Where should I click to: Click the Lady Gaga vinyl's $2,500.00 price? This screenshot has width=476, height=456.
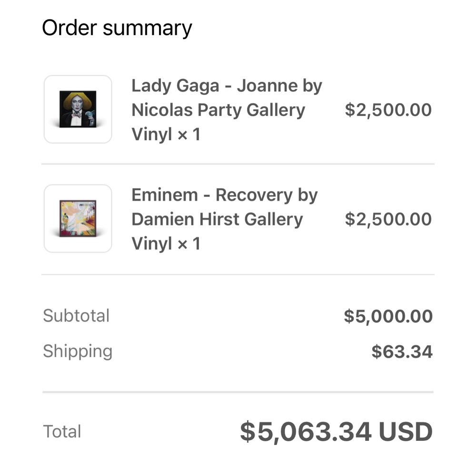tap(388, 110)
